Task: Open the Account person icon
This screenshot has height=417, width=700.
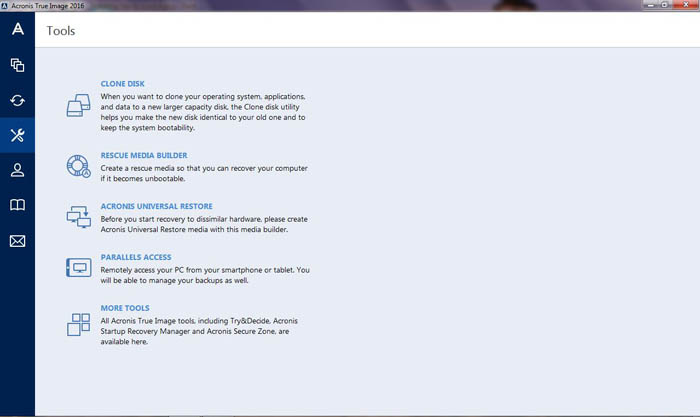Action: (17, 170)
